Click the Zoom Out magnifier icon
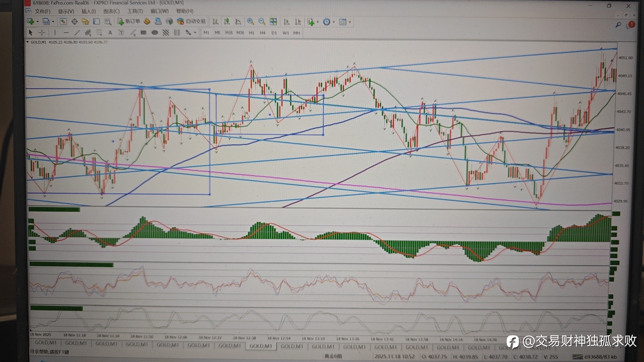The image size is (644, 362). click(x=262, y=22)
